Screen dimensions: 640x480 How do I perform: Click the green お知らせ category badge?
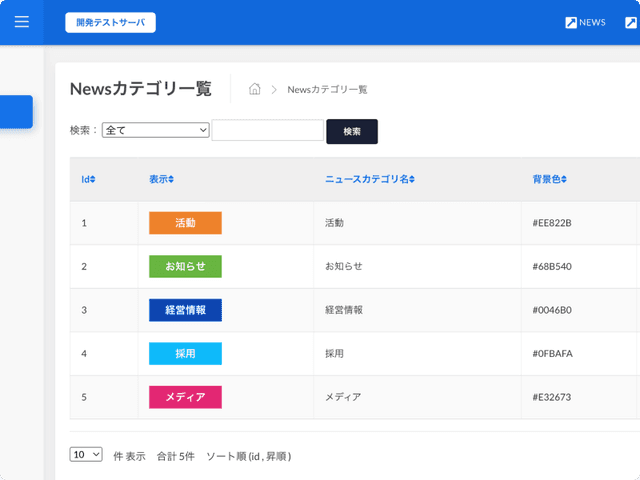(185, 267)
